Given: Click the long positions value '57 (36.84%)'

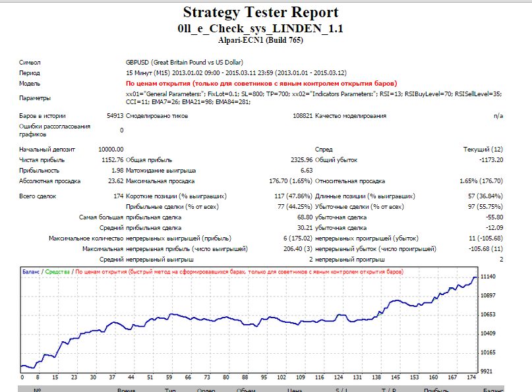Looking at the screenshot, I should (x=485, y=196).
